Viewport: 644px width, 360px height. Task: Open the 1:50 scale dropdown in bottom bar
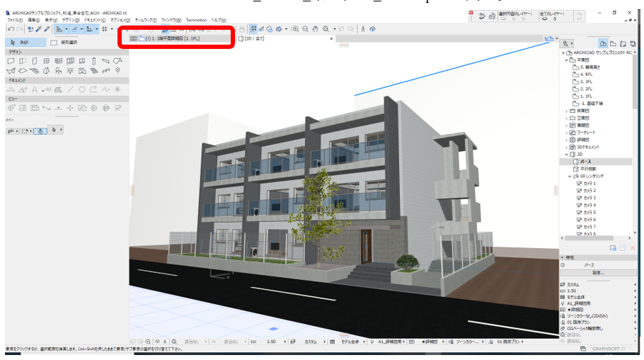[x=284, y=342]
